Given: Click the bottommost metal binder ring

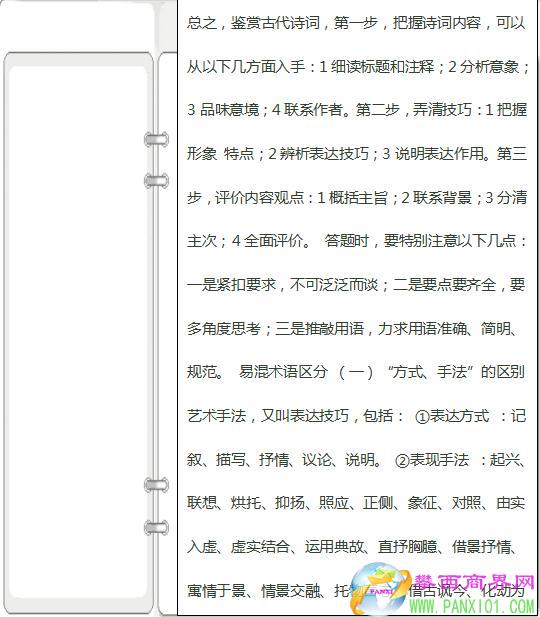Looking at the screenshot, I should coord(157,528).
